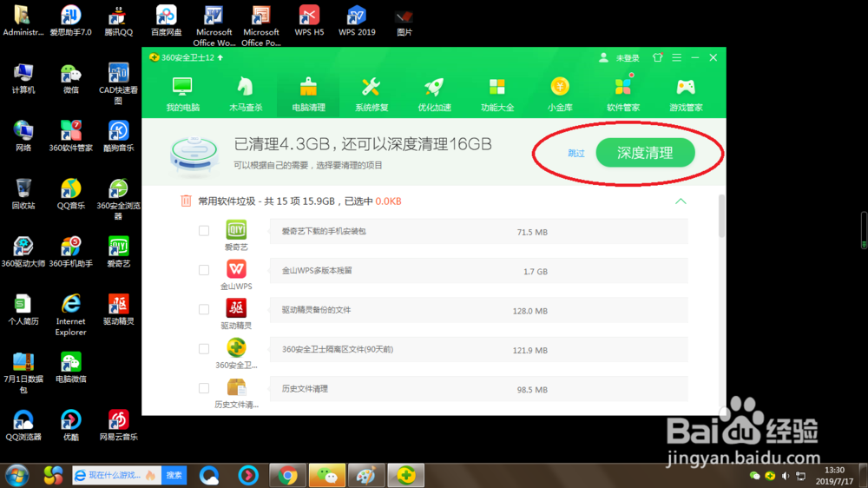This screenshot has width=868, height=488.
Task: Select row 驱动精灵备份的文件
Action: click(x=479, y=310)
